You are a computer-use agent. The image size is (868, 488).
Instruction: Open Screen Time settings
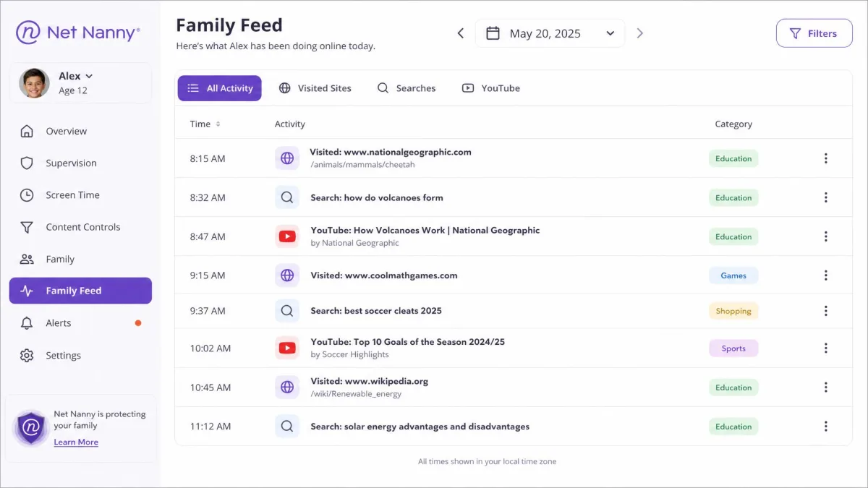(x=80, y=194)
